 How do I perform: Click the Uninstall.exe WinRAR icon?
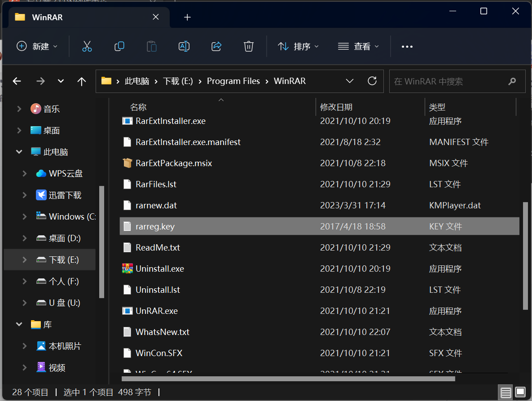[127, 269]
